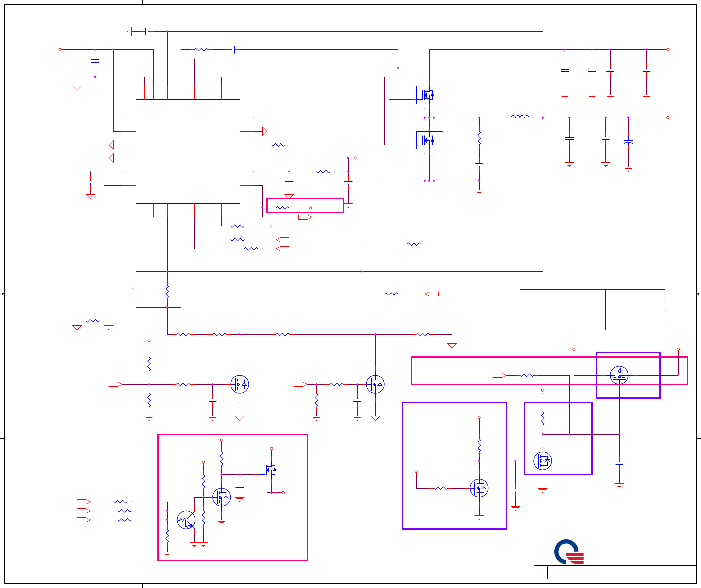This screenshot has height=588, width=701.
Task: Select the polarized capacitor with the curved plate
Action: (628, 143)
